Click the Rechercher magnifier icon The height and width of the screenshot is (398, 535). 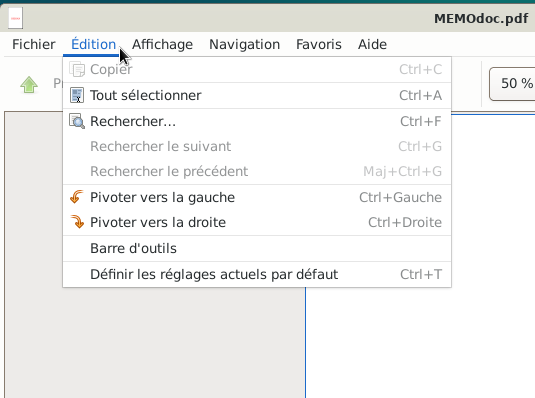tap(77, 121)
